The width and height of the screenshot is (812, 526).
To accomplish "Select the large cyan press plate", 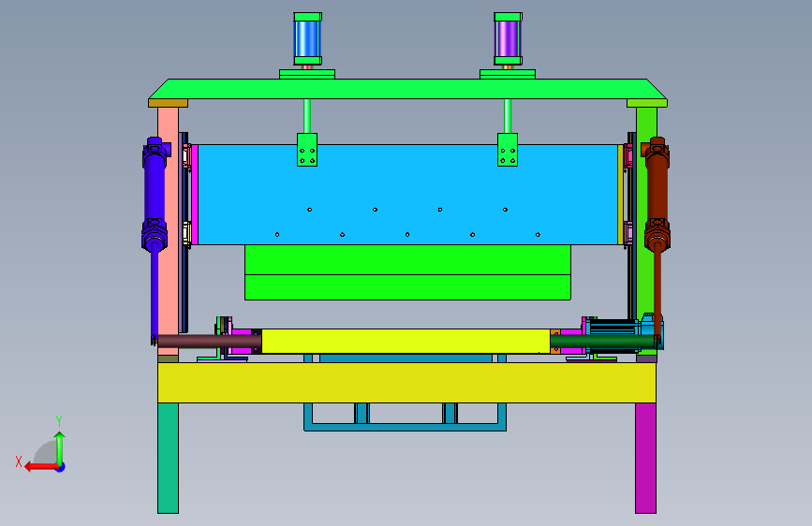I will (x=407, y=194).
